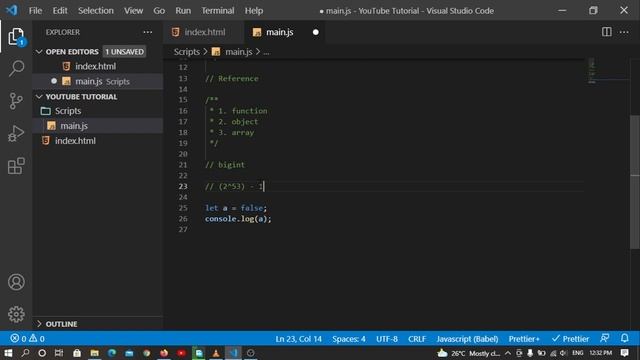Viewport: 640px width, 360px height.
Task: Open Windows Task View
Action: [59, 353]
